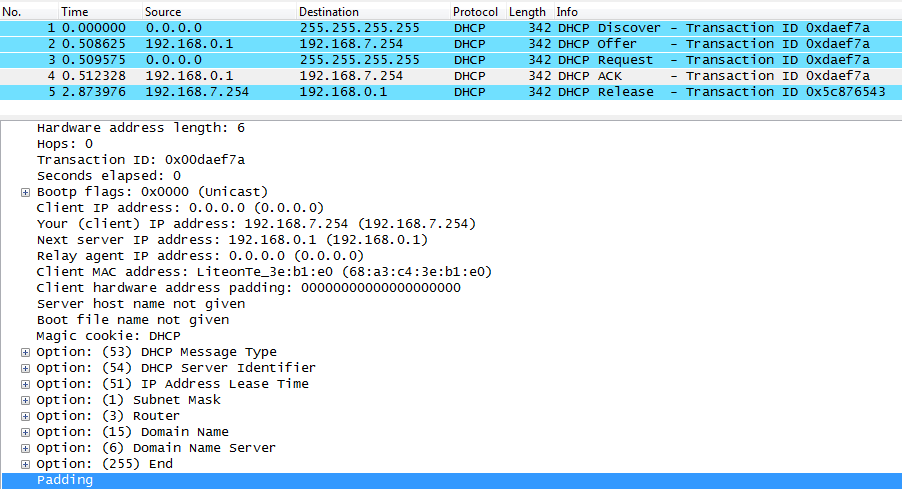Viewport: 902px width, 489px height.
Task: Expand Option 54 DHCP Server Identifier
Action: coord(25,368)
